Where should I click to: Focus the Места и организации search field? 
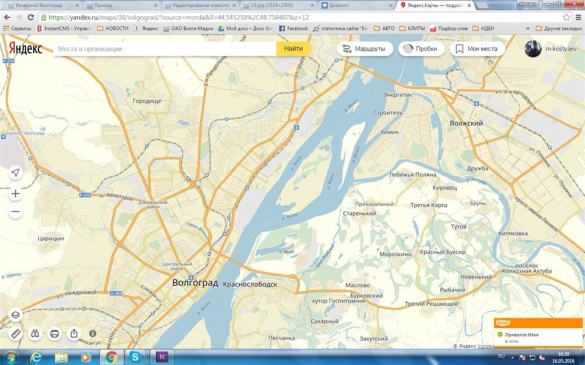click(x=165, y=49)
